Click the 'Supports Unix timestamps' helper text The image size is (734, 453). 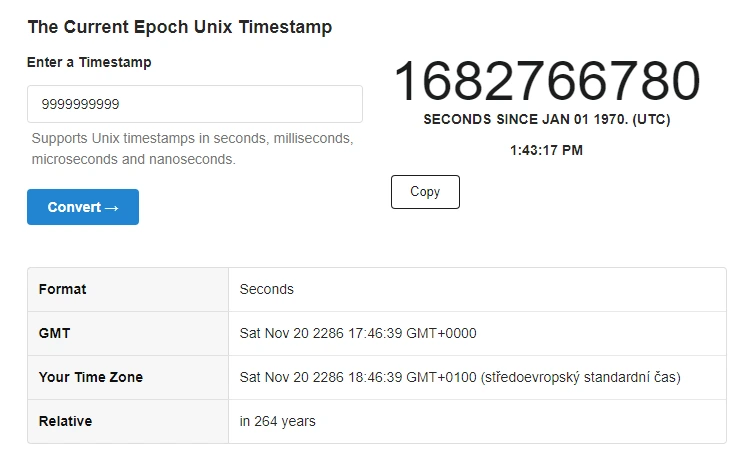pos(192,139)
